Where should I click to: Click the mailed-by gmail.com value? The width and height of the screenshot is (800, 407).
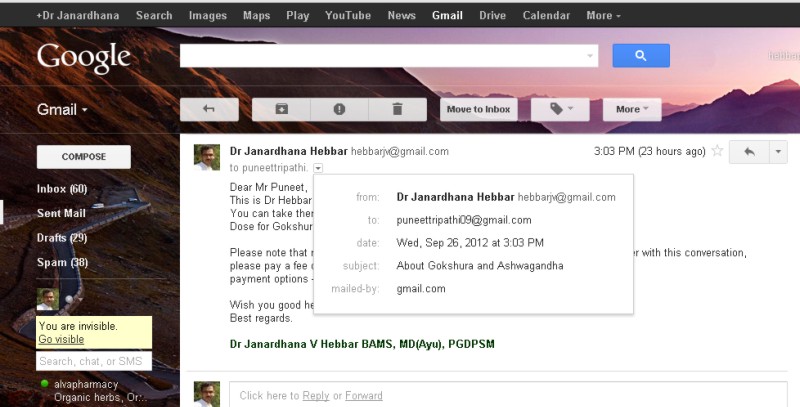[x=421, y=289]
